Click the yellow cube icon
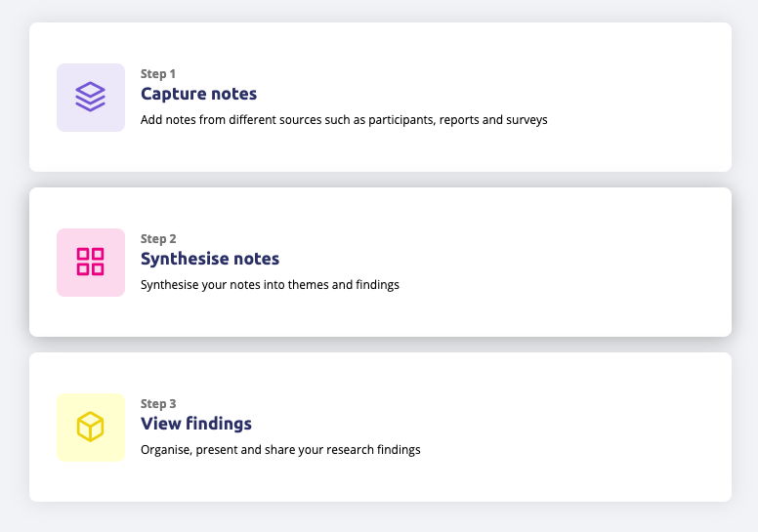The width and height of the screenshot is (758, 532). click(x=91, y=427)
